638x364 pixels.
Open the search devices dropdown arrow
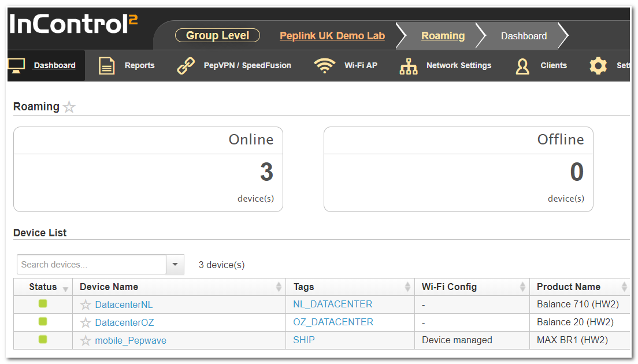pos(175,265)
